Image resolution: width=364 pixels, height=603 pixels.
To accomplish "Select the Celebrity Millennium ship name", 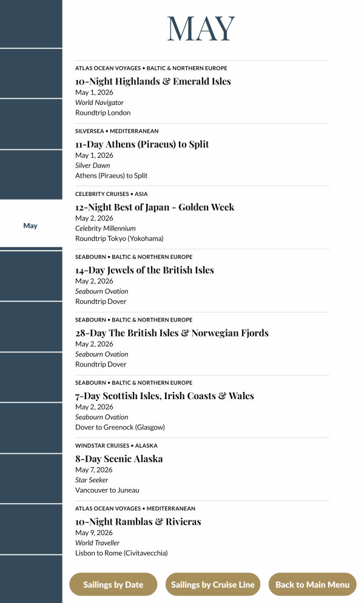I will click(106, 229).
